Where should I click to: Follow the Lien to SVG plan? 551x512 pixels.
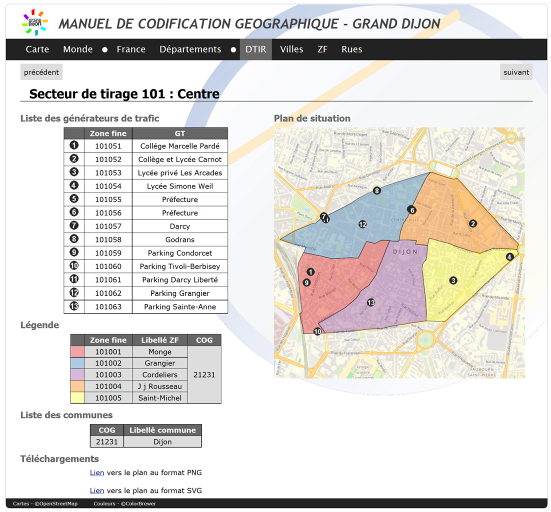pyautogui.click(x=97, y=491)
